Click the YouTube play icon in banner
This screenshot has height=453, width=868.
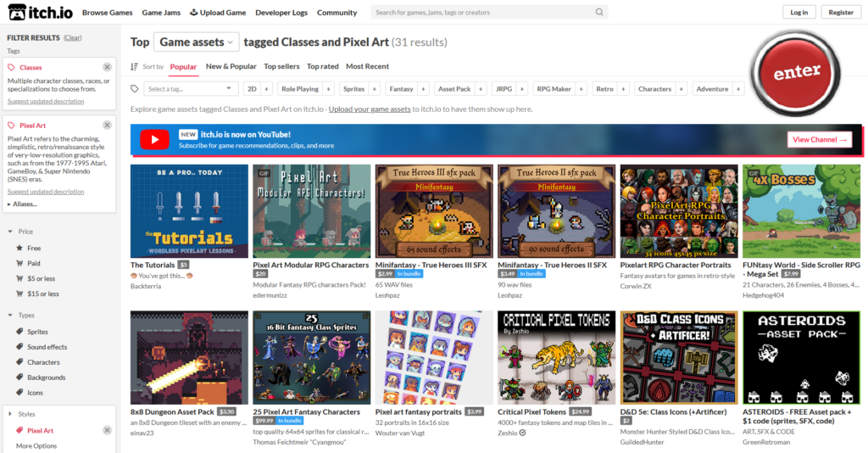(x=154, y=140)
